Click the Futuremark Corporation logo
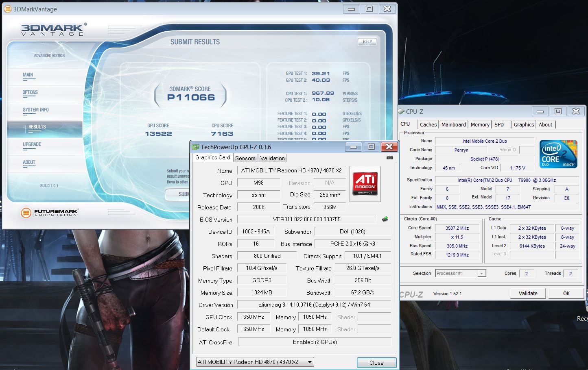Image resolution: width=588 pixels, height=370 pixels. pos(49,212)
